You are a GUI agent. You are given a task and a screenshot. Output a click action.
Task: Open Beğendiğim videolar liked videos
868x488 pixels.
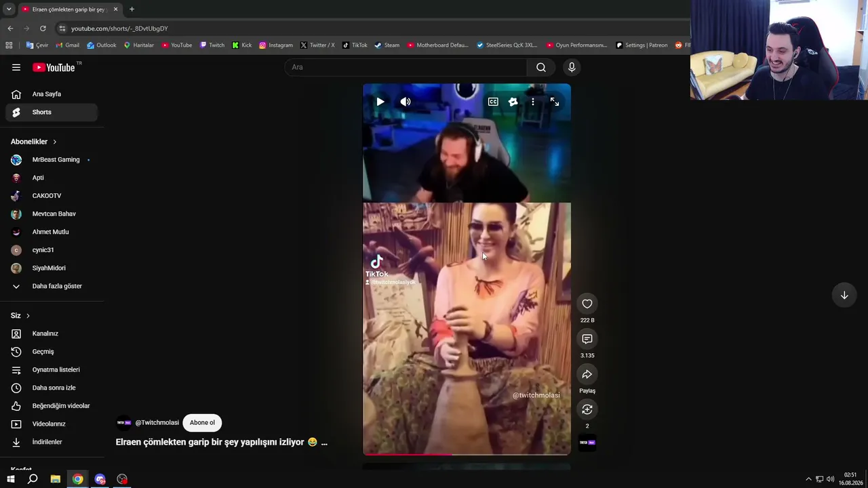(52, 406)
